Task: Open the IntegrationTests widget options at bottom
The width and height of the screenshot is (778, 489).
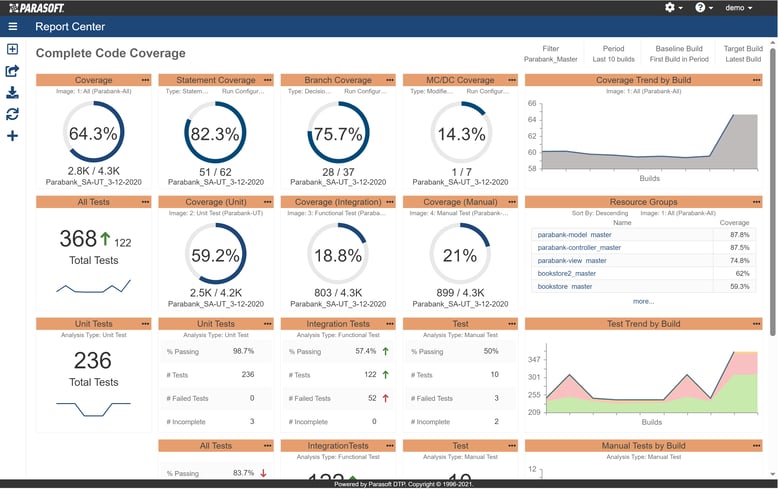Action: click(x=390, y=446)
